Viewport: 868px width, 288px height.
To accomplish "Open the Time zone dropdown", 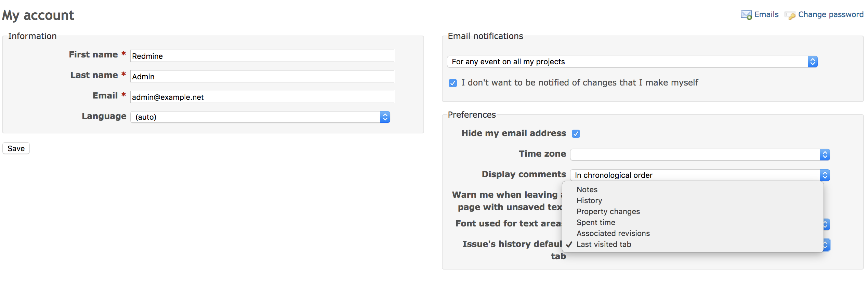I will [699, 155].
